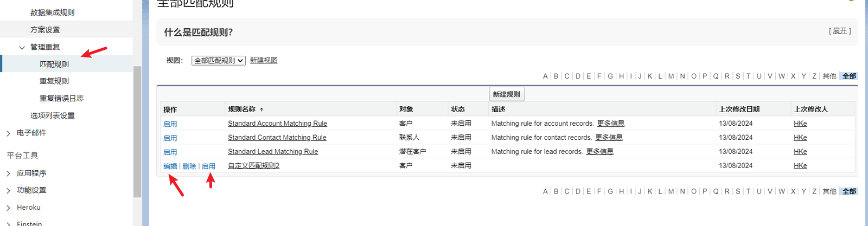Open the 全部匹配规则 view dropdown
This screenshot has height=226, width=868.
tap(219, 61)
